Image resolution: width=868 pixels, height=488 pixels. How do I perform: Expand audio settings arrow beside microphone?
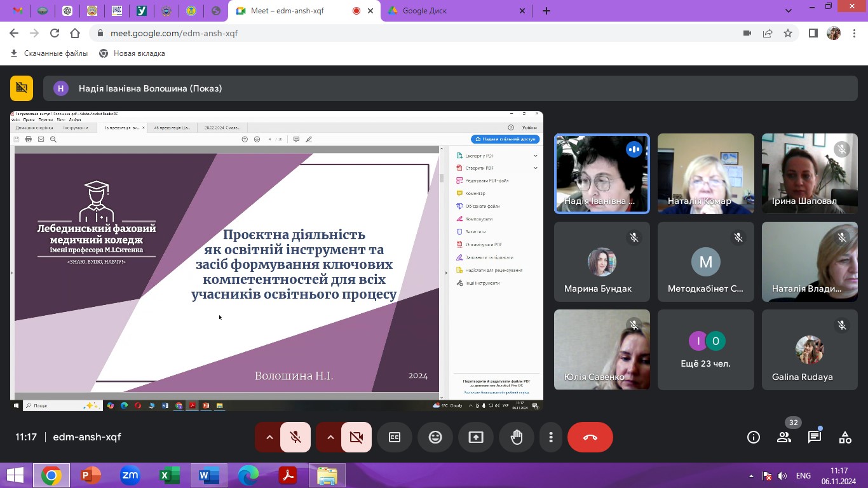(x=269, y=437)
